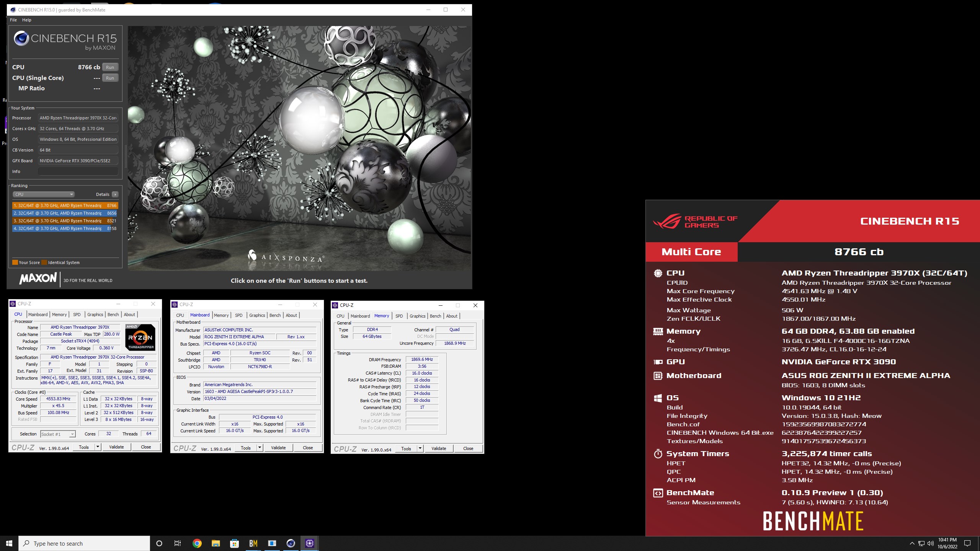Open Socket #1 selection dropdown
Screen dimensions: 980x551
58,434
